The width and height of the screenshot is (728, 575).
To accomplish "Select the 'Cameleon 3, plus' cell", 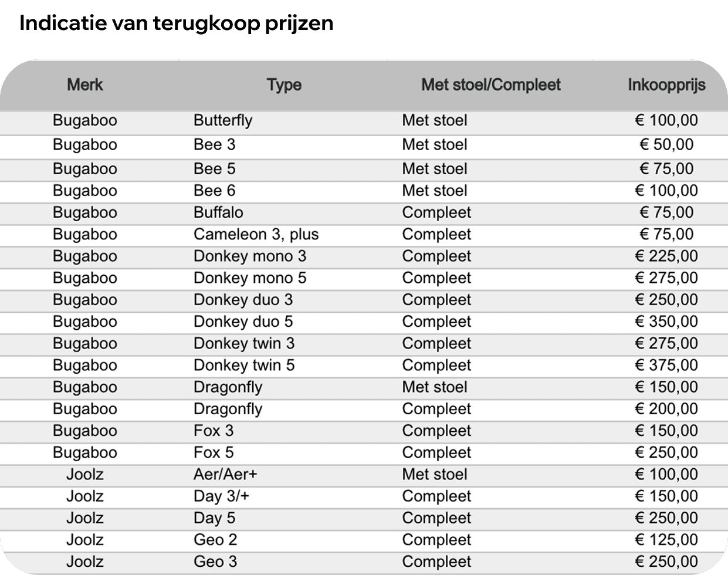I will click(256, 234).
